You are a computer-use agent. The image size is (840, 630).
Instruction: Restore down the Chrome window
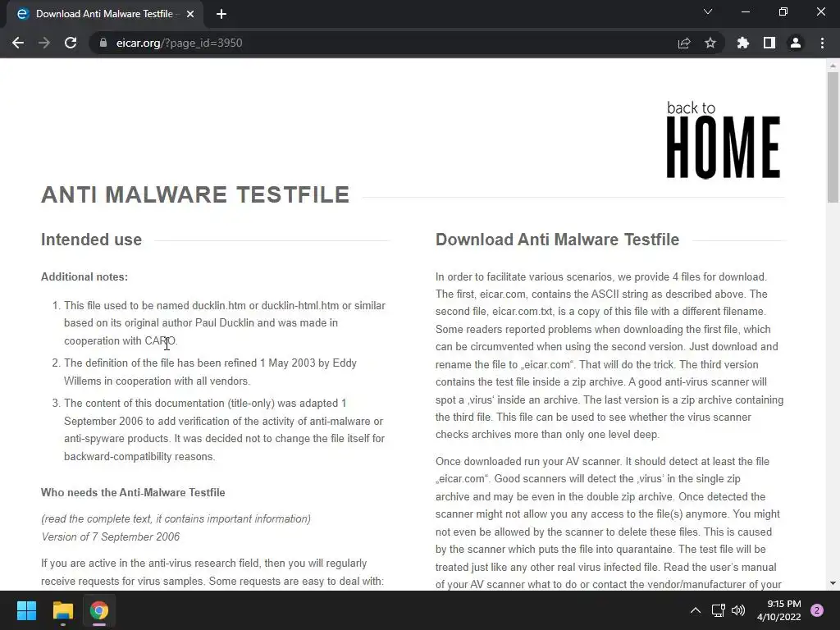coord(783,11)
